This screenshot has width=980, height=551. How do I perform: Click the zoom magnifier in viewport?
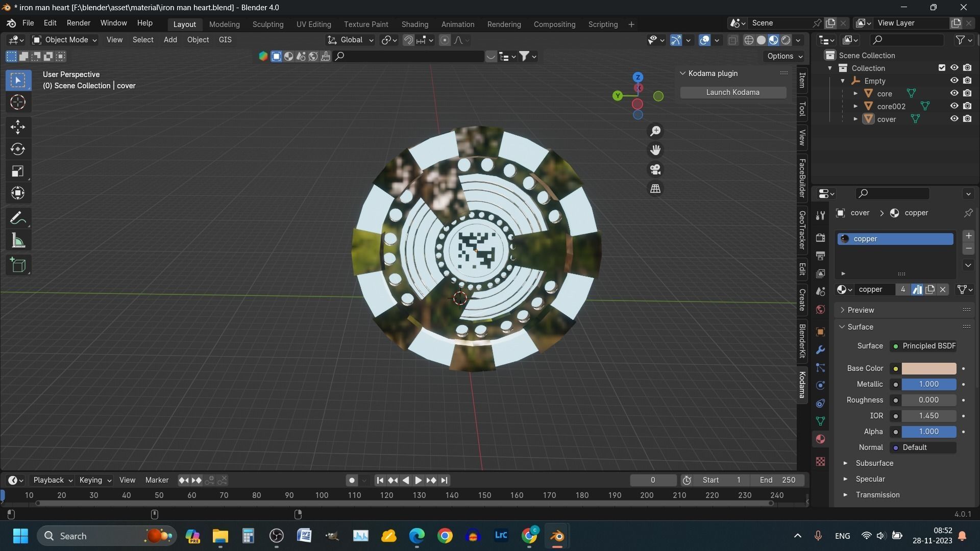pos(655,131)
